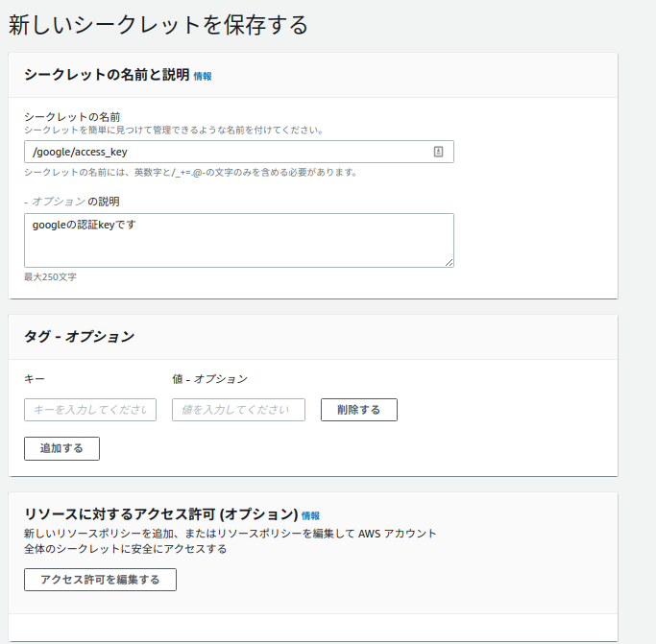Click the 最大250文字 hint text
656x644 pixels.
point(50,276)
